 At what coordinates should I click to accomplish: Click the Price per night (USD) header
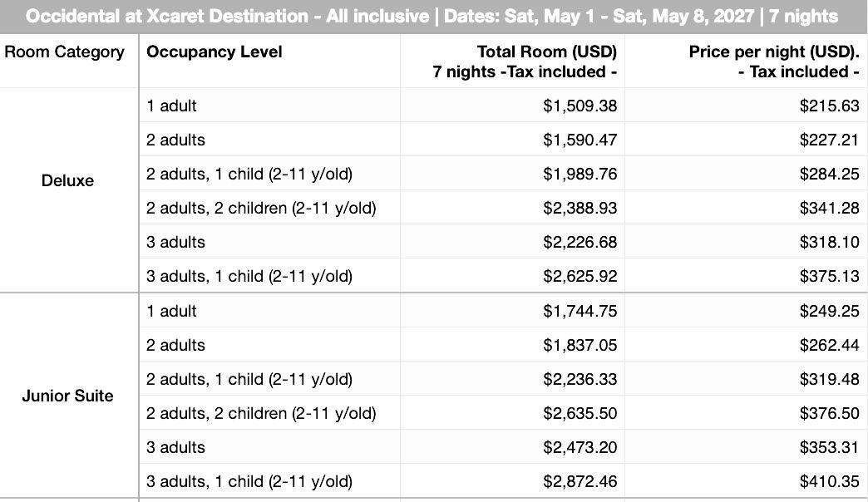[746, 61]
